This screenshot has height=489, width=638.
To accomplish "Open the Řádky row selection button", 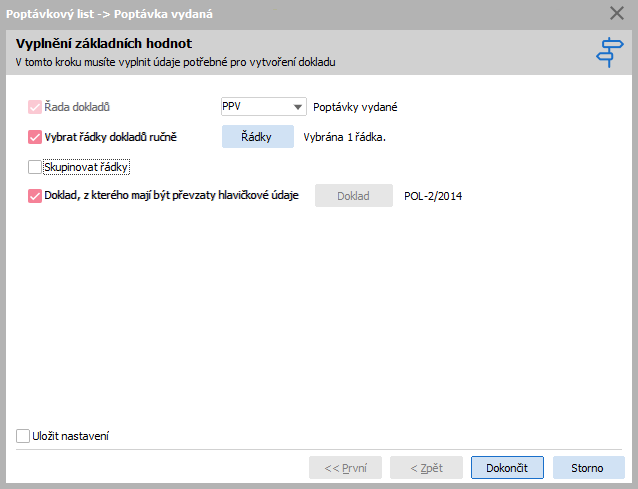I will click(258, 136).
